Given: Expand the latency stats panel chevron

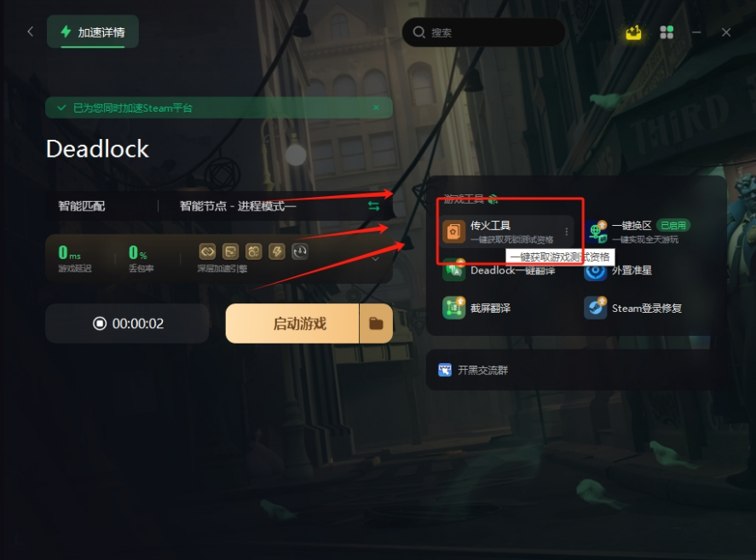Looking at the screenshot, I should pyautogui.click(x=376, y=259).
